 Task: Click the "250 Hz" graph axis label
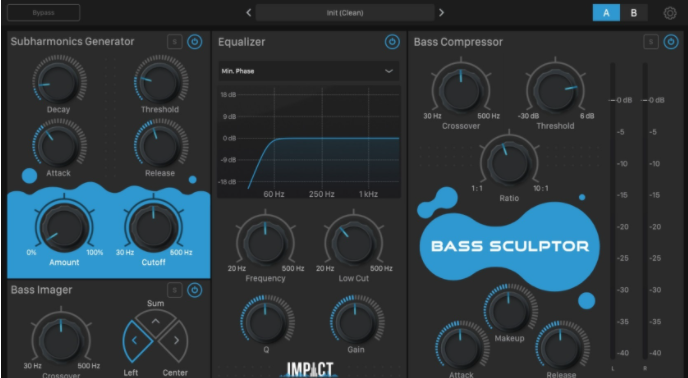coord(322,194)
